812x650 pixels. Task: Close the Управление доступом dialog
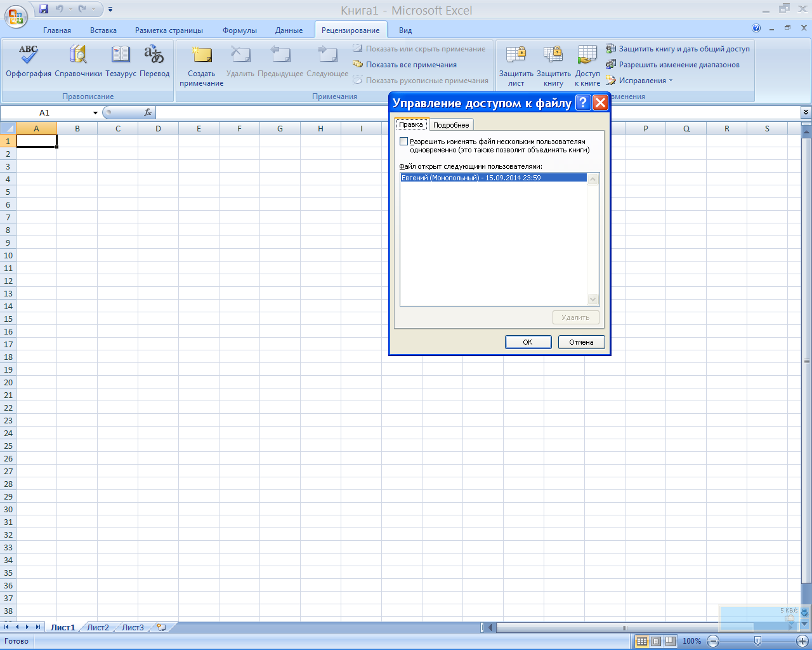pyautogui.click(x=600, y=103)
